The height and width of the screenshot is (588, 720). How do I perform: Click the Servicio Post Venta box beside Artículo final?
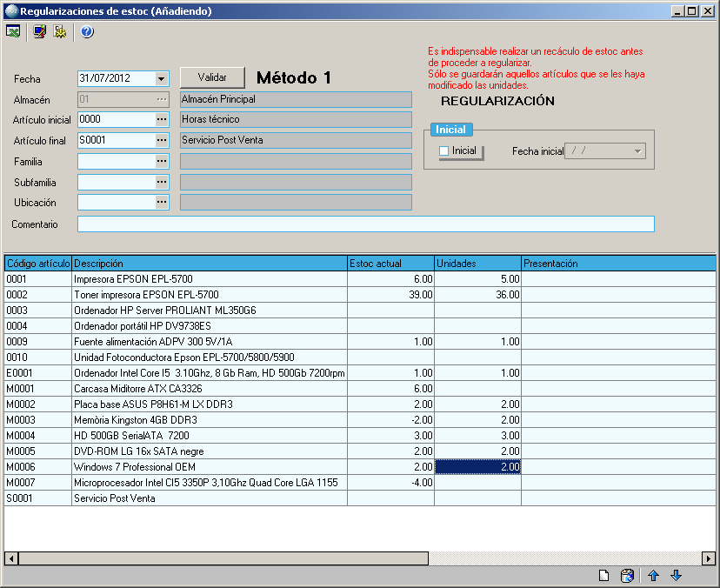coord(297,140)
